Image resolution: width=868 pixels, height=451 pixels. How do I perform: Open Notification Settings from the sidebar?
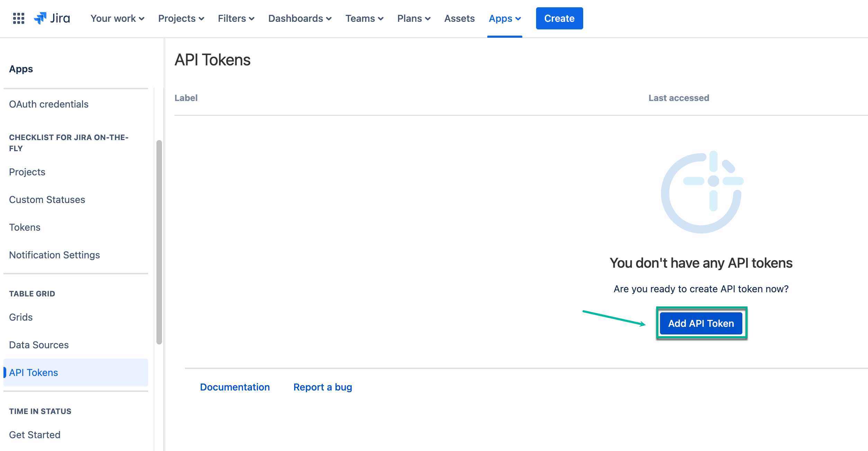click(x=54, y=255)
